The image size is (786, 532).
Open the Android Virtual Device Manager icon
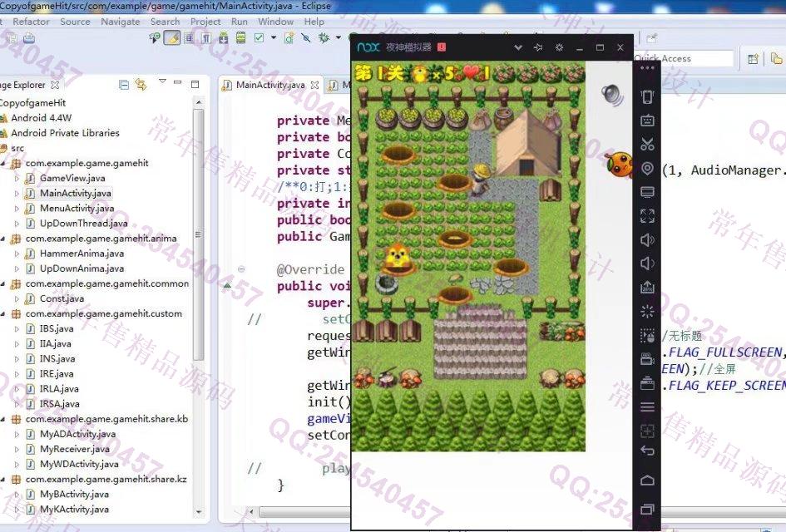[x=240, y=38]
